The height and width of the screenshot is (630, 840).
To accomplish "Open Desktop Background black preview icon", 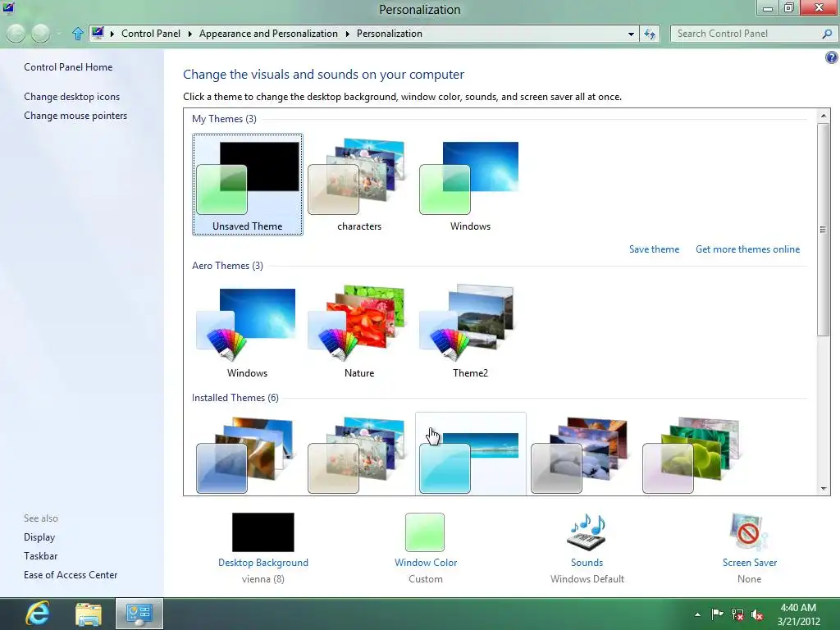I will (x=263, y=532).
